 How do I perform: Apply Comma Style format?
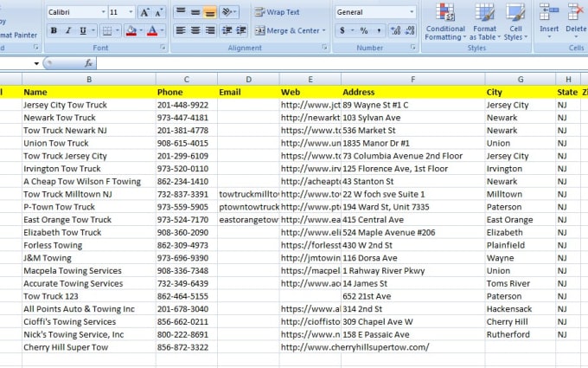click(x=379, y=30)
